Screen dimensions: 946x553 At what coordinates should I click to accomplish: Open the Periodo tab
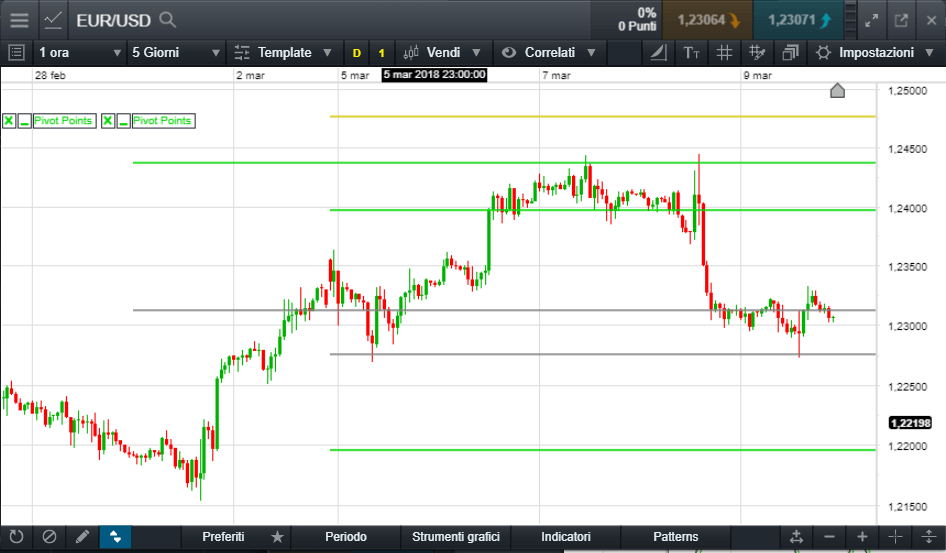point(346,537)
